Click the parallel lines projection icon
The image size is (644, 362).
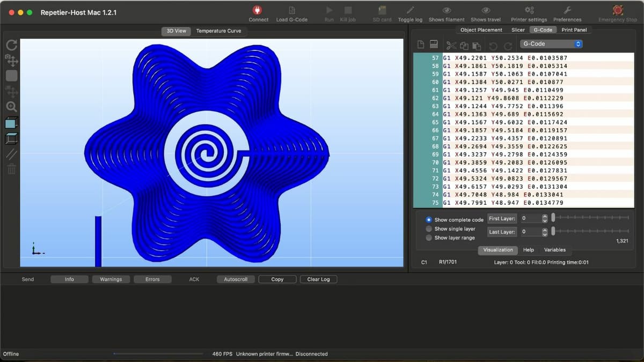click(11, 154)
